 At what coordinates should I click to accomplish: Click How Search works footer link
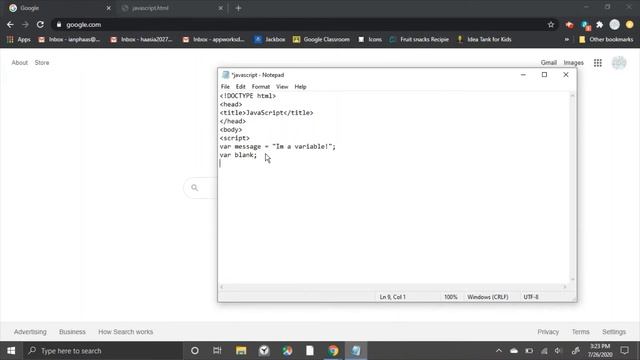point(126,332)
